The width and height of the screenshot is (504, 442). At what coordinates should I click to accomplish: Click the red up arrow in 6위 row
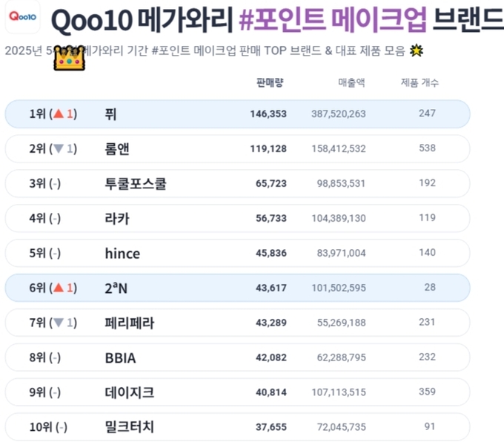click(59, 287)
